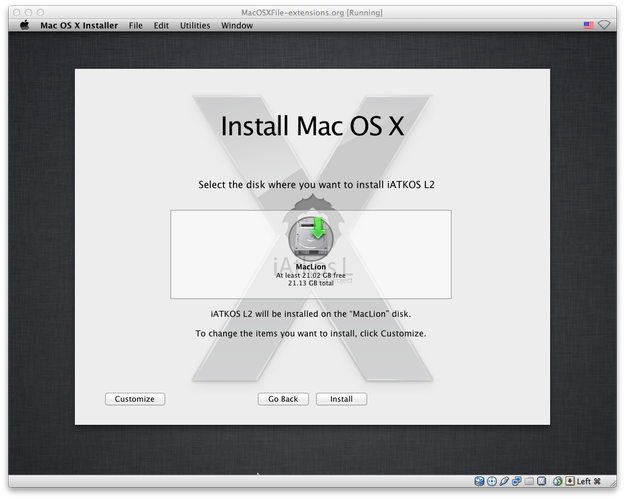Click the VirtualBox hard disk activity icon
This screenshot has height=499, width=625.
(x=479, y=481)
